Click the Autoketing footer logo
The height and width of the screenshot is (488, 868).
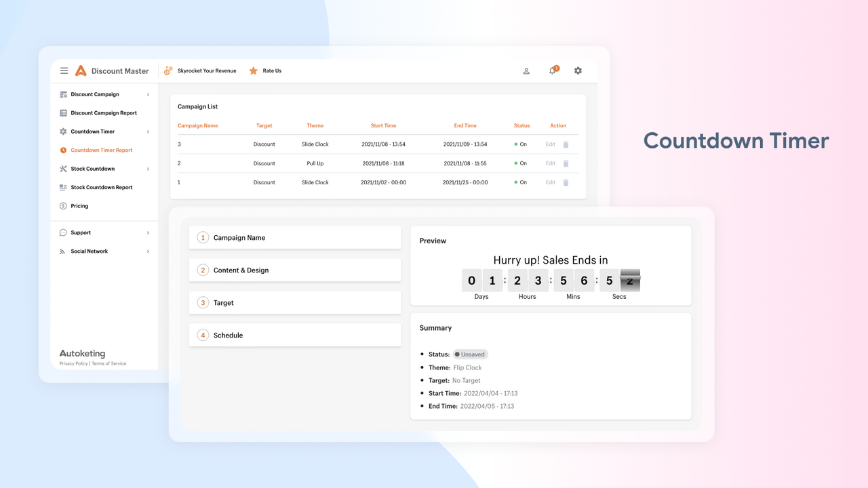(x=83, y=354)
